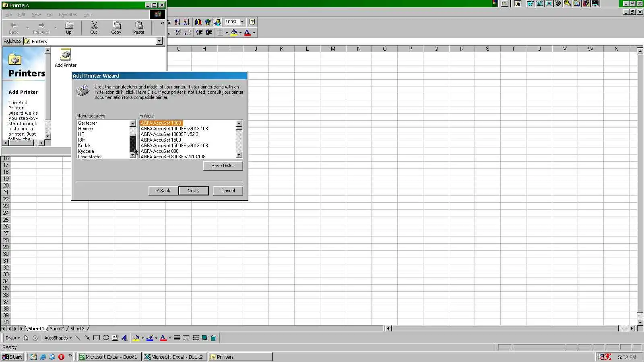Select Kodak manufacturer
644x362 pixels.
[85, 146]
